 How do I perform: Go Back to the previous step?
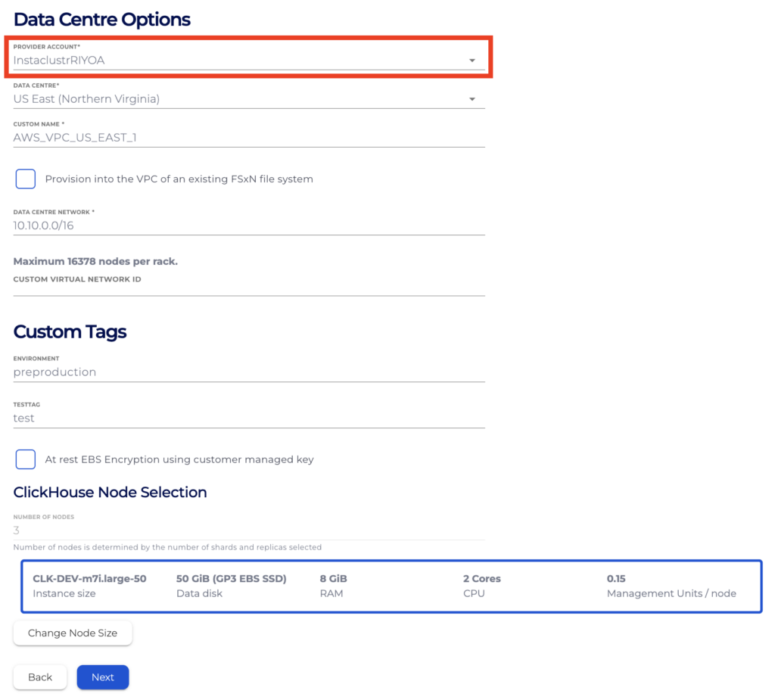40,677
